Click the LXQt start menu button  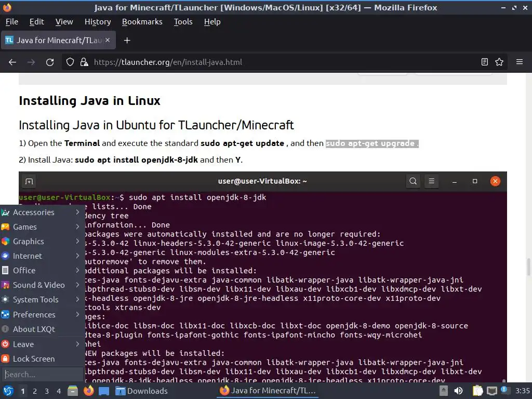[x=8, y=391]
